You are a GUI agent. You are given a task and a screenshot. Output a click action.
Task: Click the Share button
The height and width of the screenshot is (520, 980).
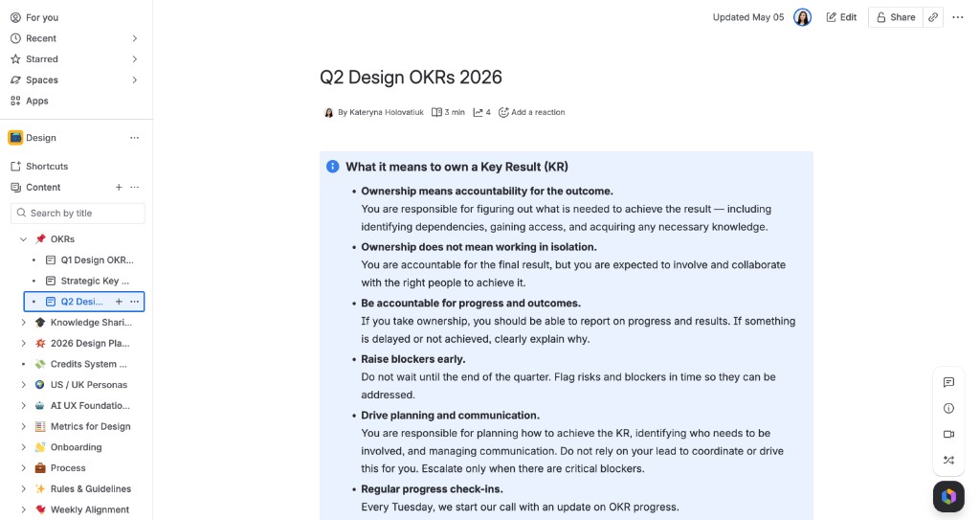(895, 17)
